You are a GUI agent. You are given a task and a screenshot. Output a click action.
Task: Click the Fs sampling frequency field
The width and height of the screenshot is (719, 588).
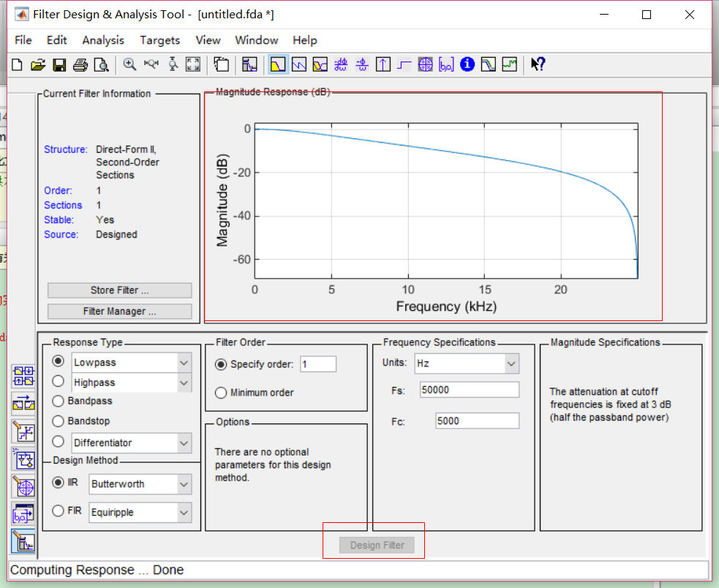coord(470,390)
